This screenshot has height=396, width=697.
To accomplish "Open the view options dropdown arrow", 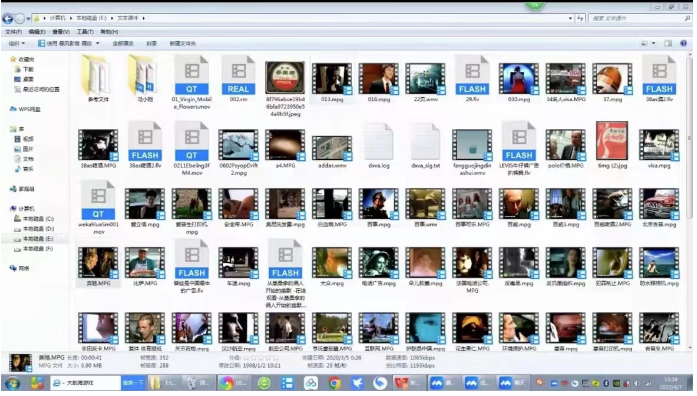I will (x=653, y=43).
